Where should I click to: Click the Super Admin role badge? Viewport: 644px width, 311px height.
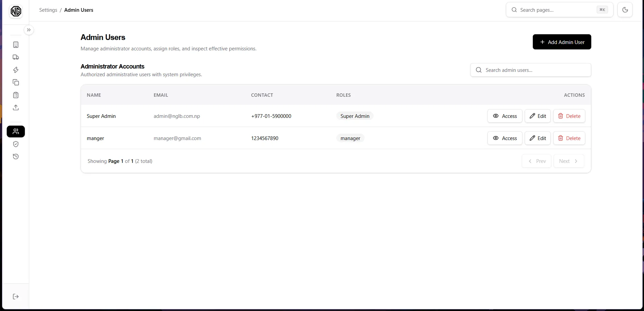tap(355, 116)
